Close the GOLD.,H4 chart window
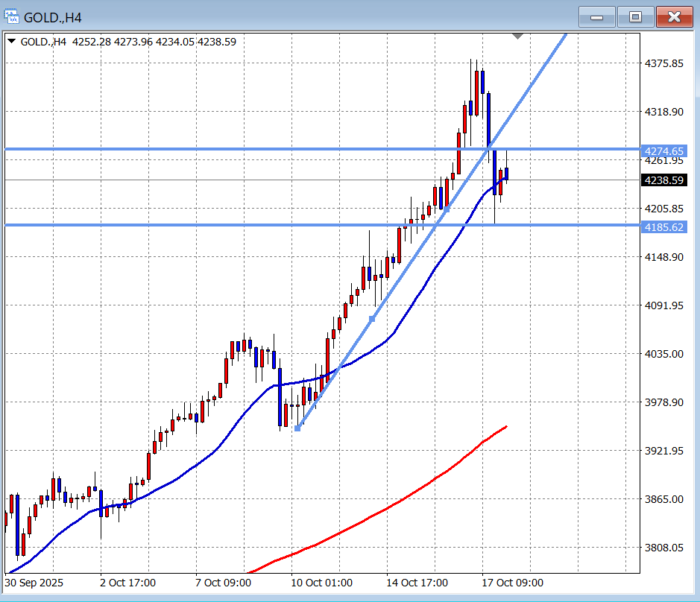Image resolution: width=700 pixels, height=602 pixels. pyautogui.click(x=675, y=16)
